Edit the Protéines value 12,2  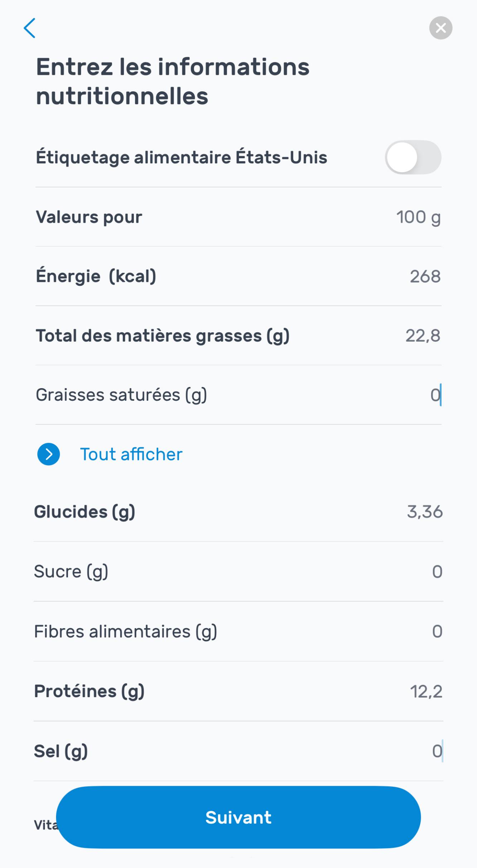[426, 691]
